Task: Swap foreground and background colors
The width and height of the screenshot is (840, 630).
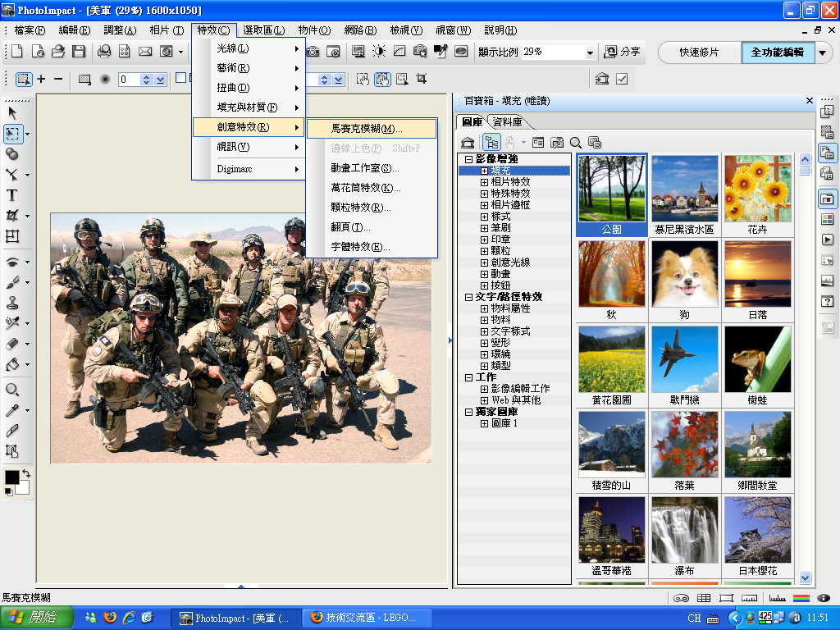Action: point(25,473)
